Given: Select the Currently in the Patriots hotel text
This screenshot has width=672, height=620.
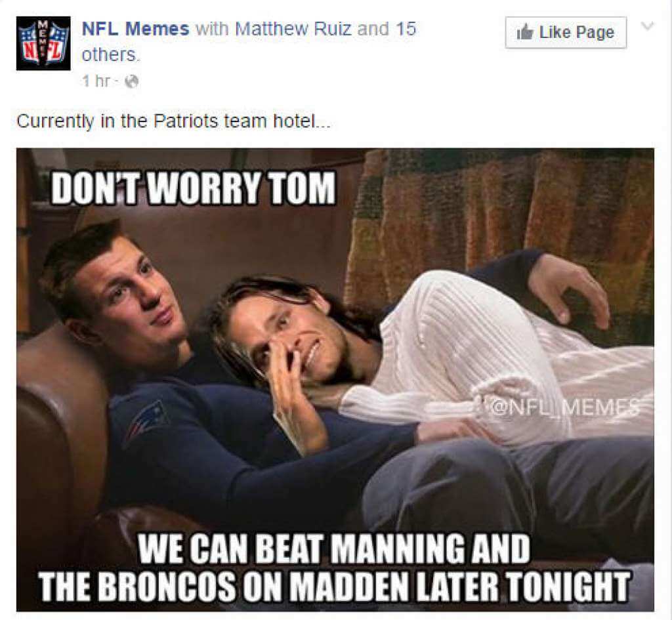Looking at the screenshot, I should tap(173, 121).
